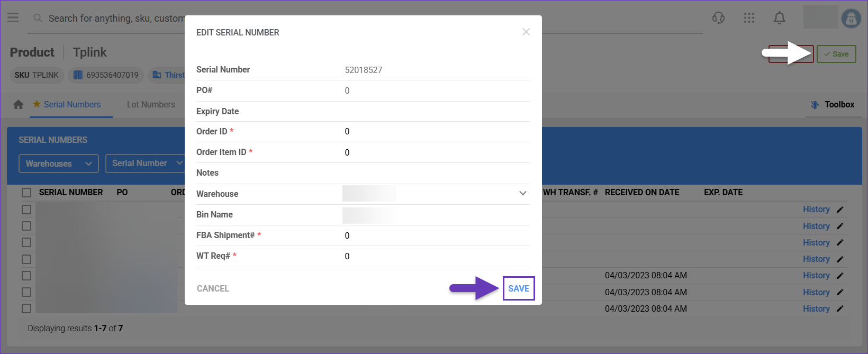Viewport: 868px width, 354px height.
Task: Open the notifications bell
Action: tap(779, 18)
